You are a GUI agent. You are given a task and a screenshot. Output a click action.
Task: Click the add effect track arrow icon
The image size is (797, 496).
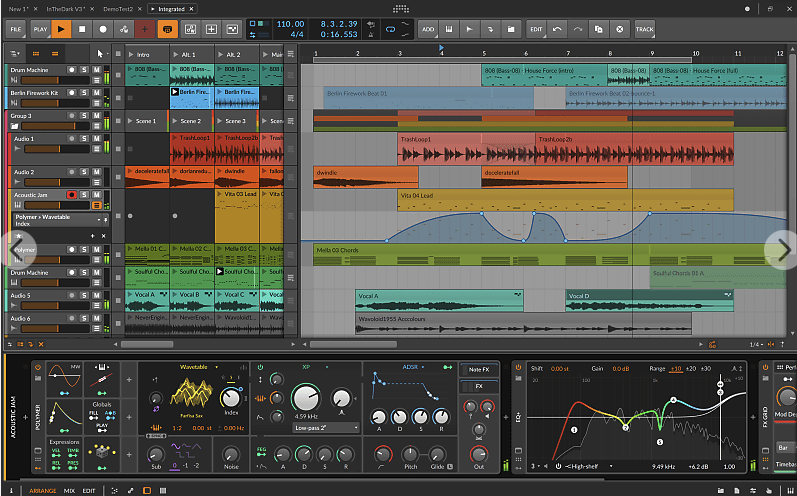(x=491, y=29)
